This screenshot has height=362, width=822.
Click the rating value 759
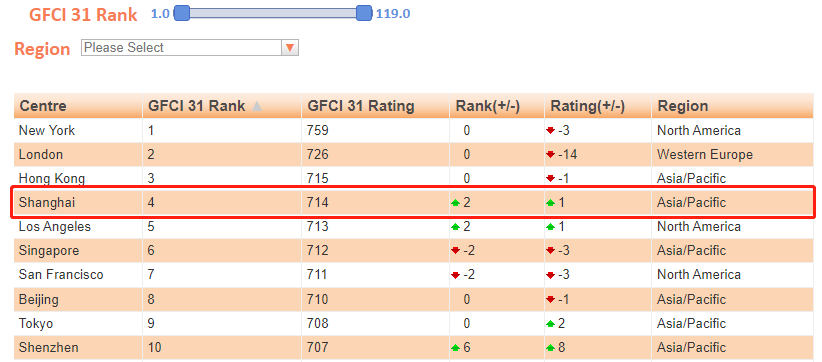[x=318, y=130]
